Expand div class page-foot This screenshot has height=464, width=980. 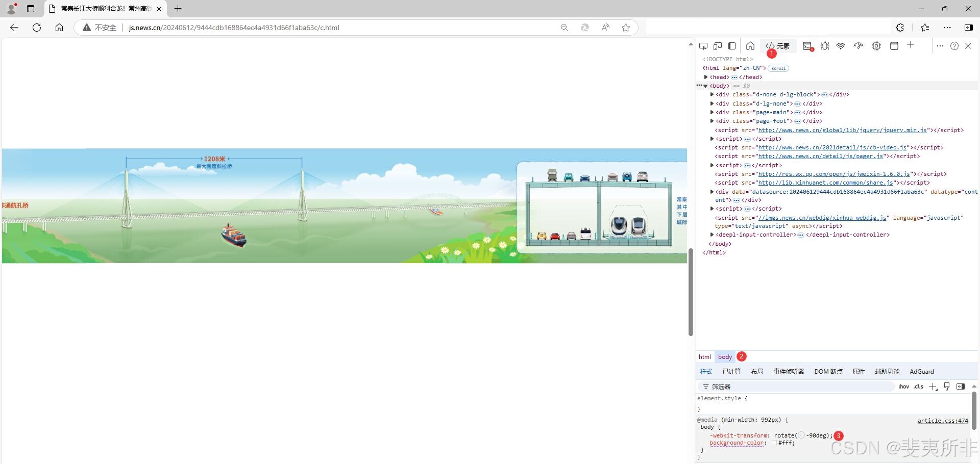[x=712, y=121]
